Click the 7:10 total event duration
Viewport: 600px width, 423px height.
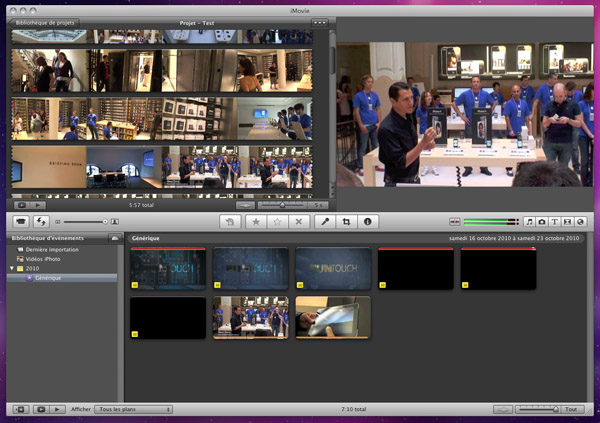pos(354,409)
